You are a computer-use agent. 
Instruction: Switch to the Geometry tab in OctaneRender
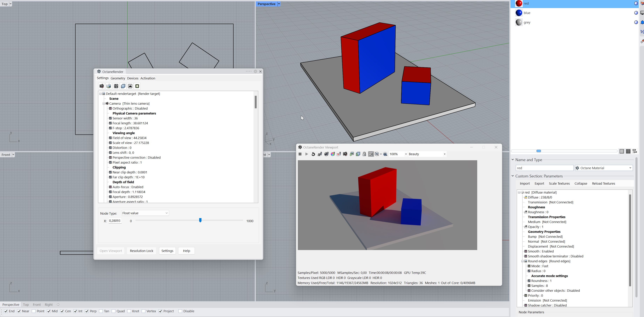click(x=118, y=78)
